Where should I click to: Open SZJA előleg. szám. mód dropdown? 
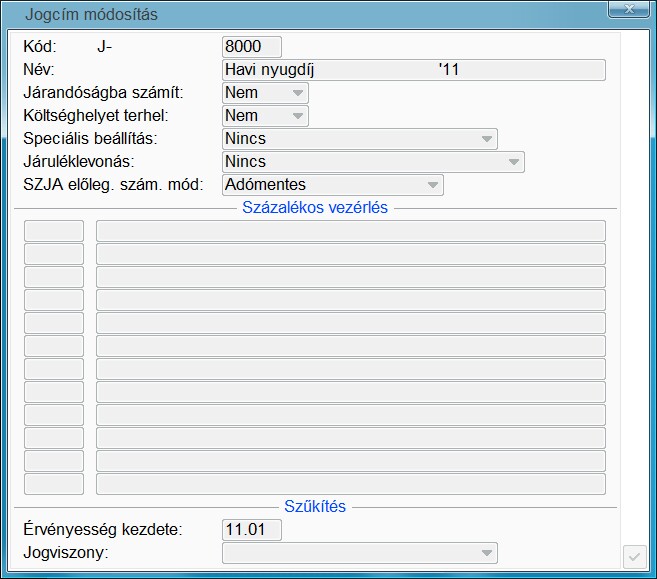coord(333,185)
